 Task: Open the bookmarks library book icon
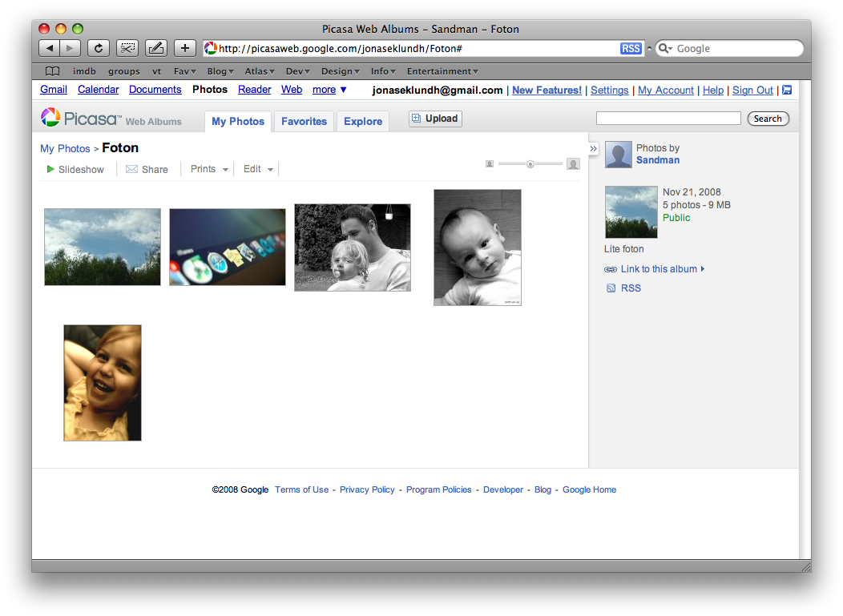[52, 71]
